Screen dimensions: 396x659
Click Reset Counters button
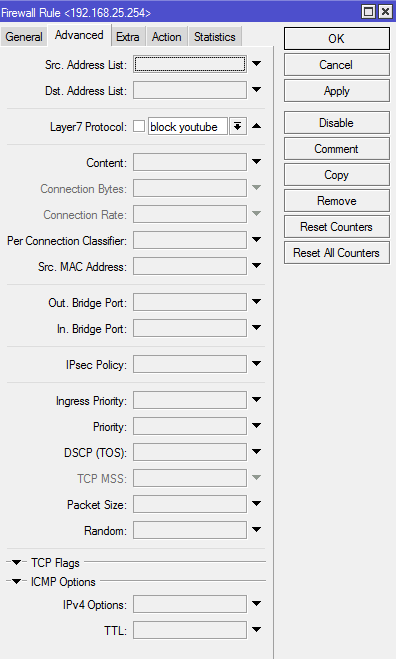[x=336, y=227]
